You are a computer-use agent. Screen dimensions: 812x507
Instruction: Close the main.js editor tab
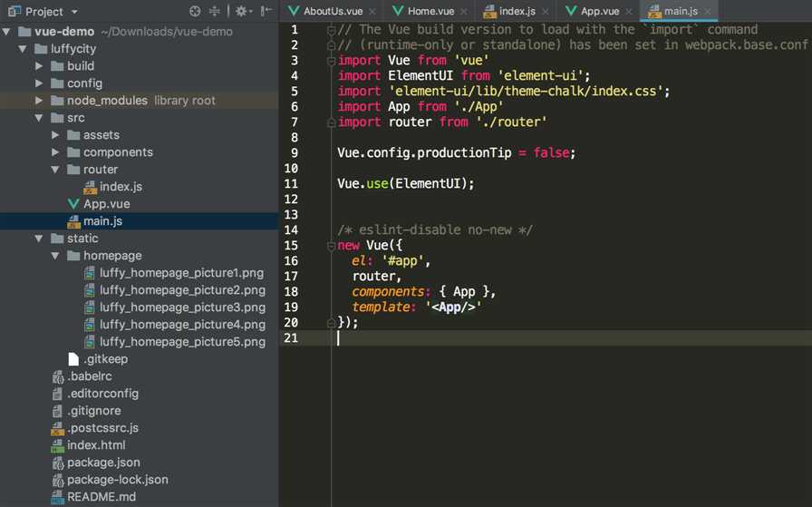(708, 12)
